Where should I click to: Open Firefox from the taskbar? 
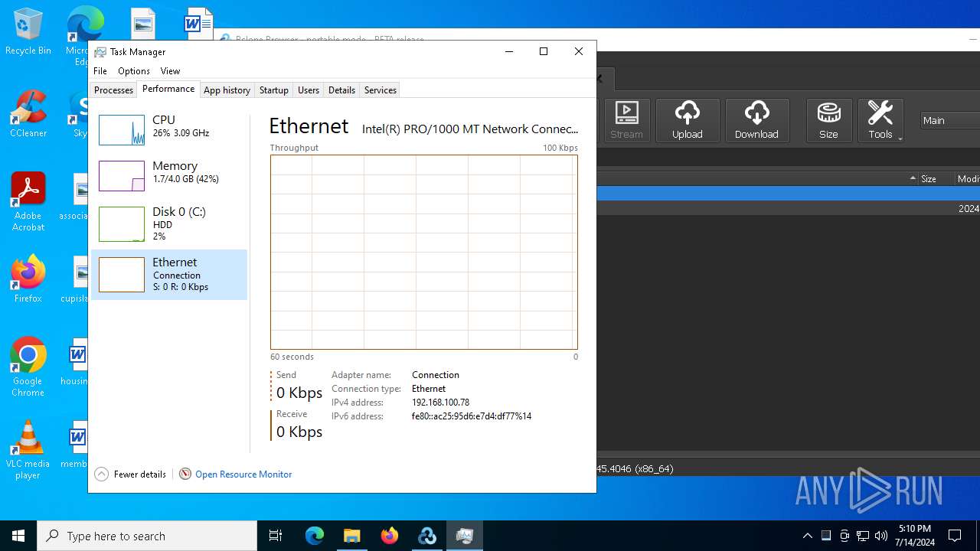(x=389, y=536)
